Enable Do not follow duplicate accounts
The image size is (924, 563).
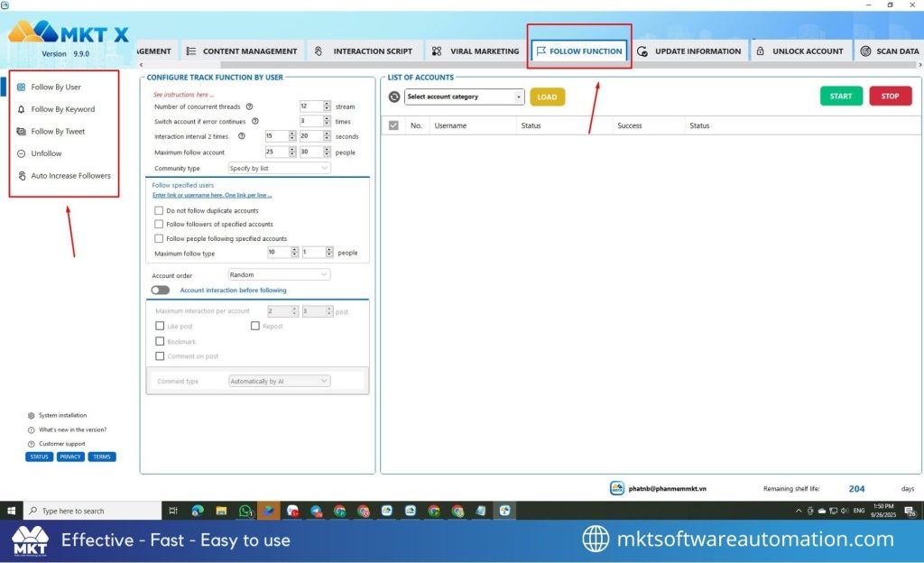[x=159, y=211]
